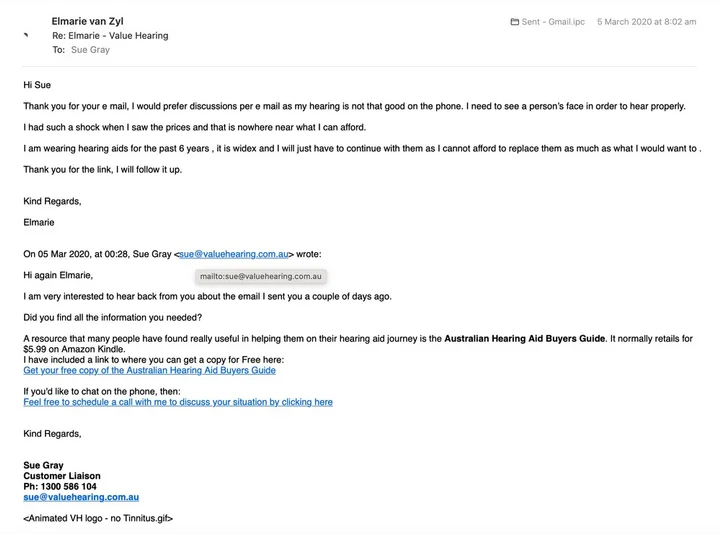Open sue@valuehearing.com.au link in quoted header

coord(234,254)
